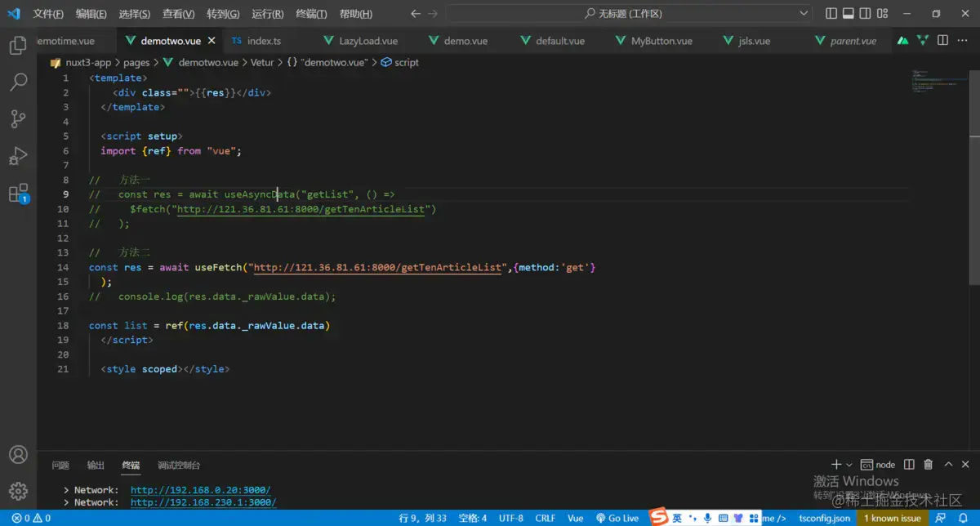
Task: Open tsconfig.json from status bar
Action: coord(824,519)
